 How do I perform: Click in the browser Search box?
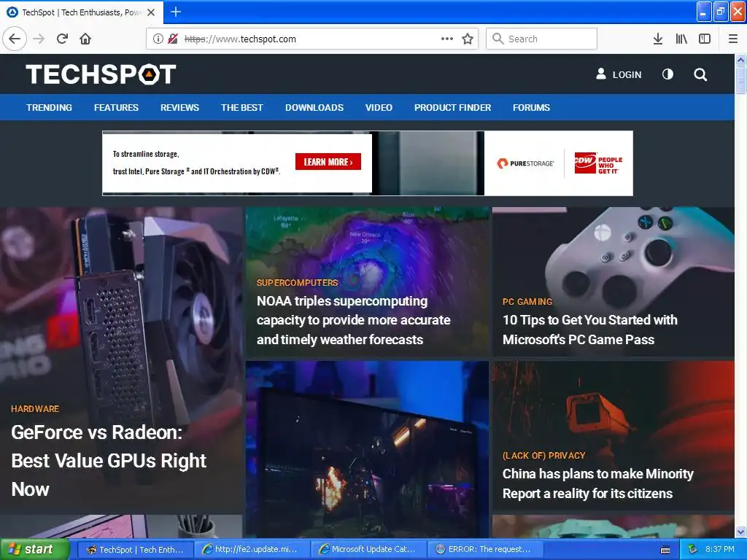(x=542, y=39)
